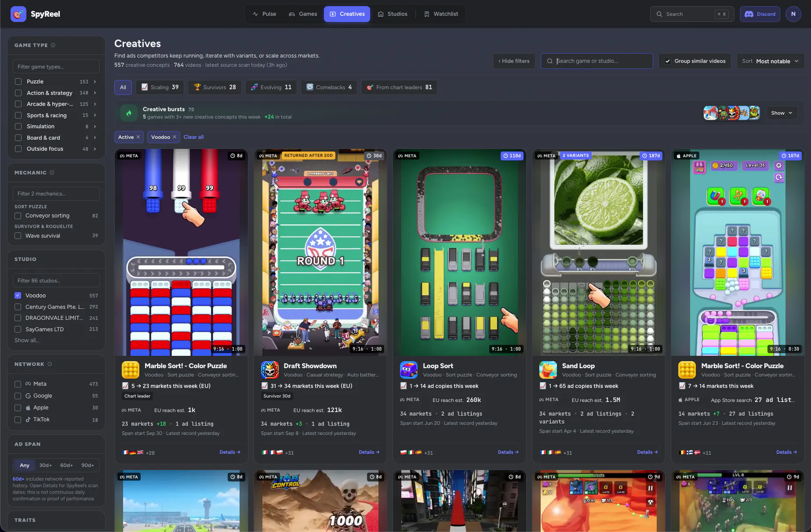Open the user avatar N menu
This screenshot has width=811, height=532.
(x=793, y=14)
